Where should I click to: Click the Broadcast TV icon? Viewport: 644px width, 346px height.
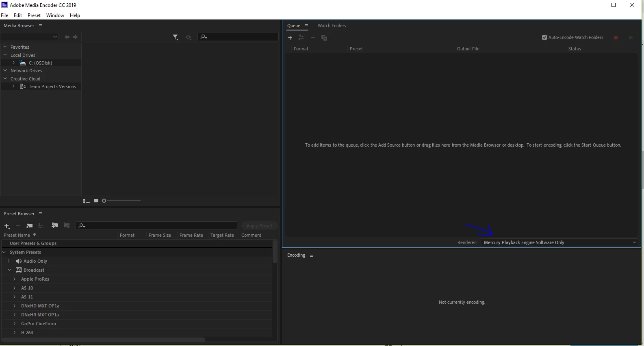pyautogui.click(x=19, y=270)
